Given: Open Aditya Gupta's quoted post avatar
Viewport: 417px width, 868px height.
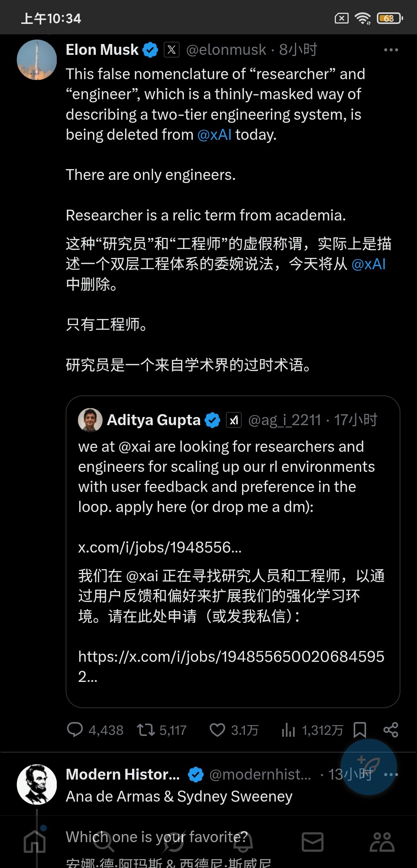Looking at the screenshot, I should 90,420.
